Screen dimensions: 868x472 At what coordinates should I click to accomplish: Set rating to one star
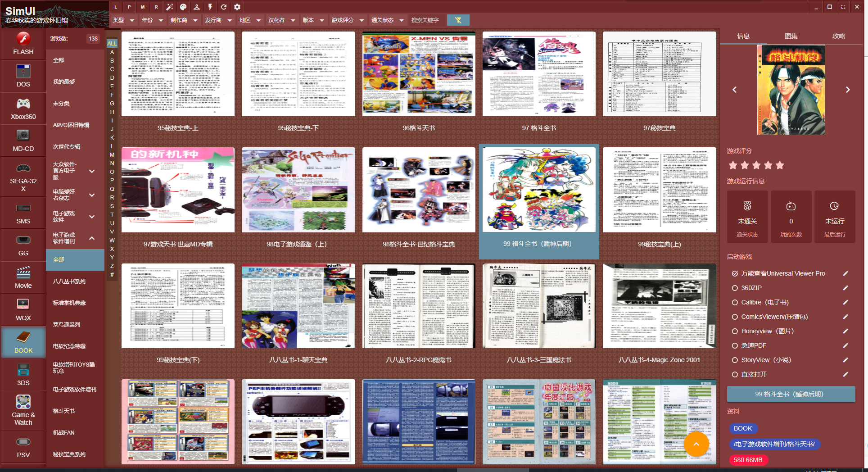click(733, 165)
